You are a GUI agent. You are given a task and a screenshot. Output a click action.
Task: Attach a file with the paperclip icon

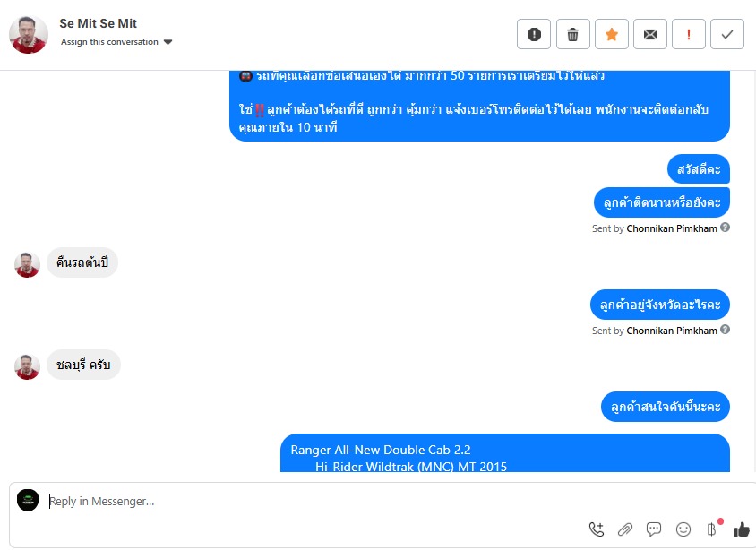625,529
